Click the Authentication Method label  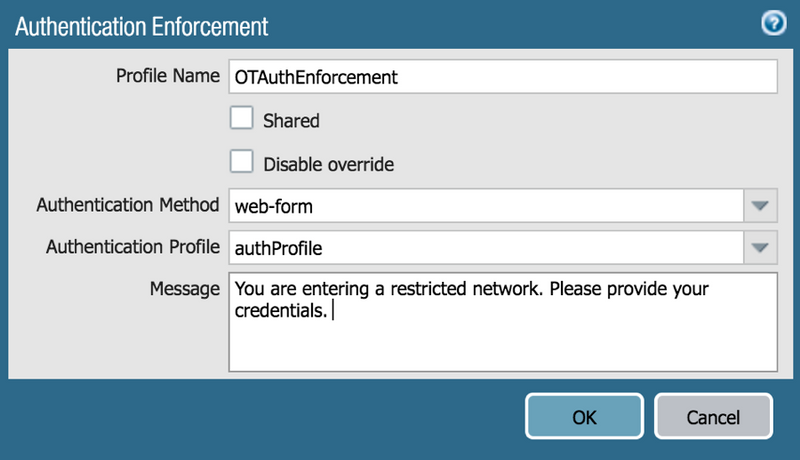pyautogui.click(x=128, y=205)
